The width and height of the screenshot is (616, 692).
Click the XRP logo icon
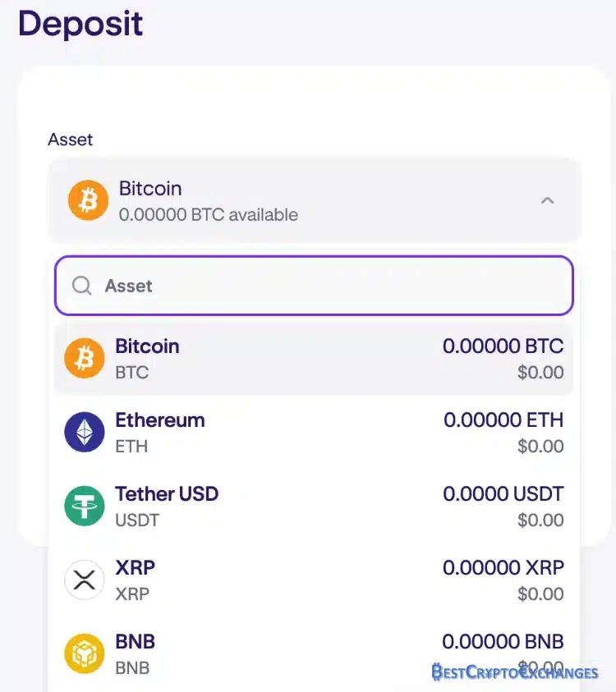tap(85, 580)
